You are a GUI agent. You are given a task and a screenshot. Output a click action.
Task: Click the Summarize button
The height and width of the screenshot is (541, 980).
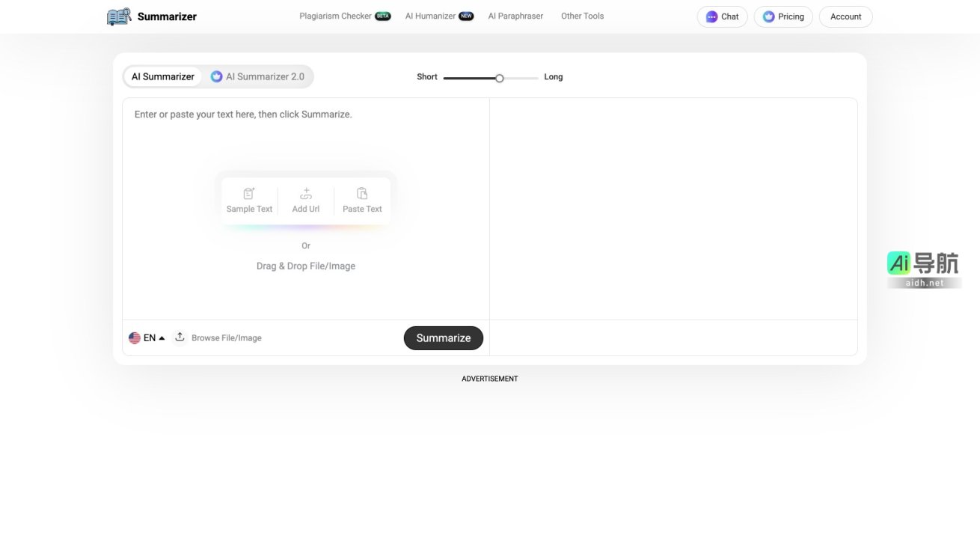pos(443,337)
